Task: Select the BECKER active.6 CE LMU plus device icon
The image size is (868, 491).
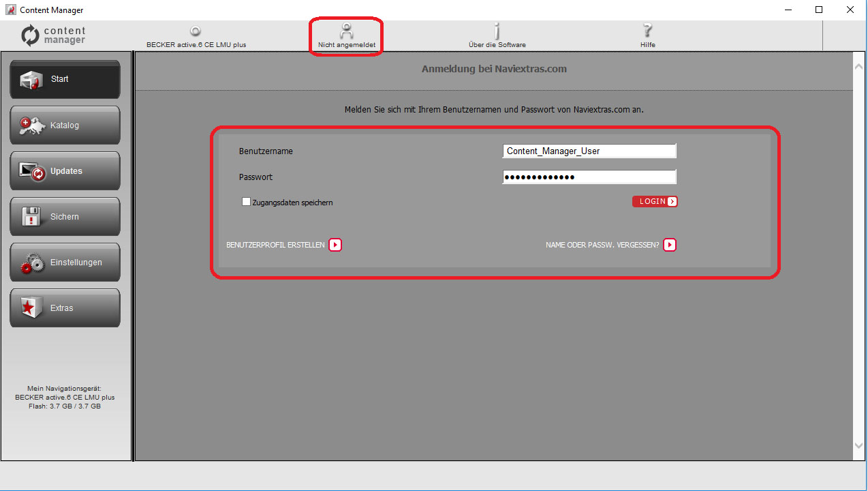Action: [196, 31]
